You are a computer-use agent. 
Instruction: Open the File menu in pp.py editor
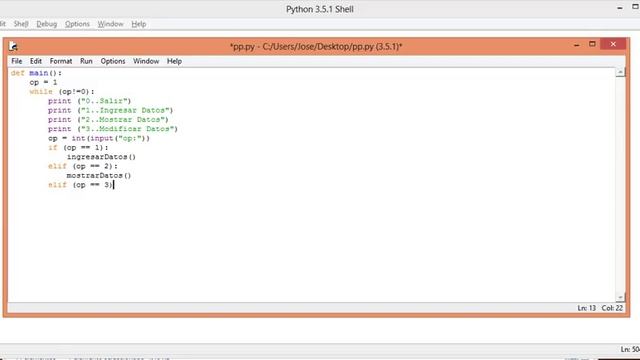(17, 61)
